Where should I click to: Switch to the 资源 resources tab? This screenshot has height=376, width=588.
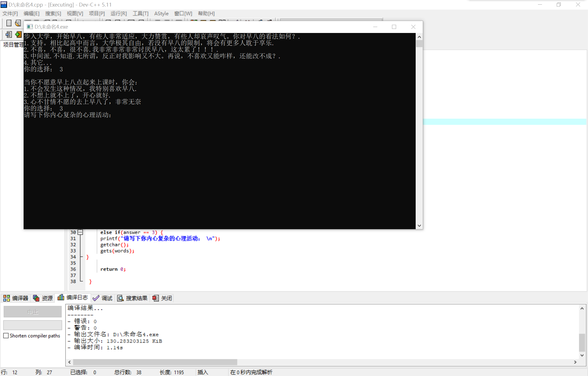[x=43, y=298]
